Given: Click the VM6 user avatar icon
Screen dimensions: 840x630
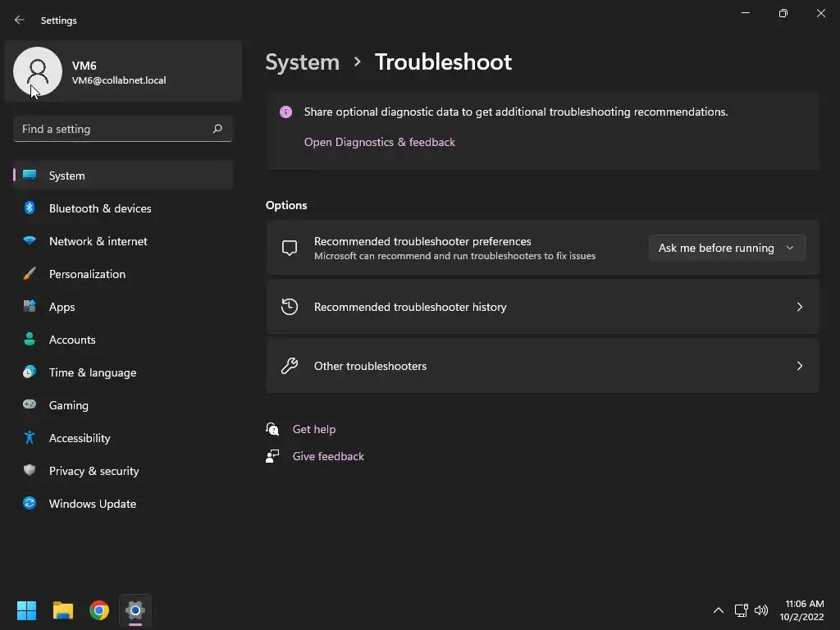Looking at the screenshot, I should point(38,71).
